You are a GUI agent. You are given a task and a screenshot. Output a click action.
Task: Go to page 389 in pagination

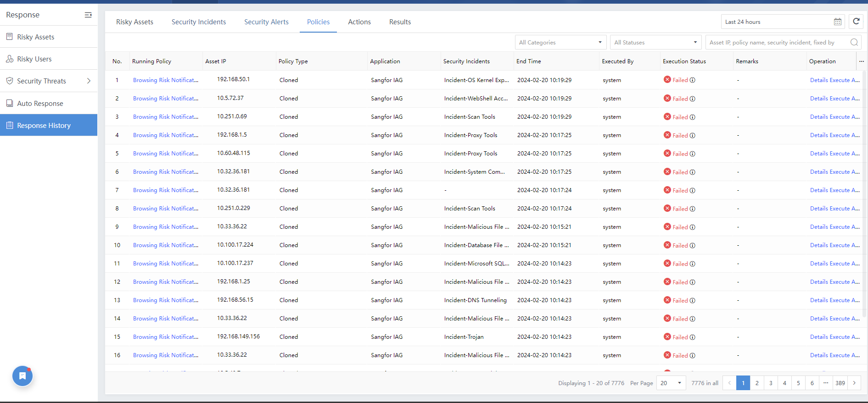tap(840, 383)
